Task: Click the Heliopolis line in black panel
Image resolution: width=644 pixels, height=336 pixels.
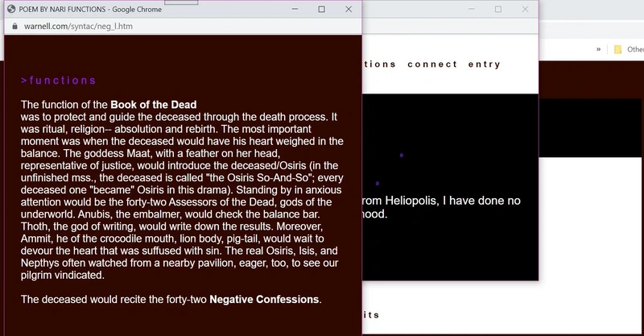Action: coord(441,201)
